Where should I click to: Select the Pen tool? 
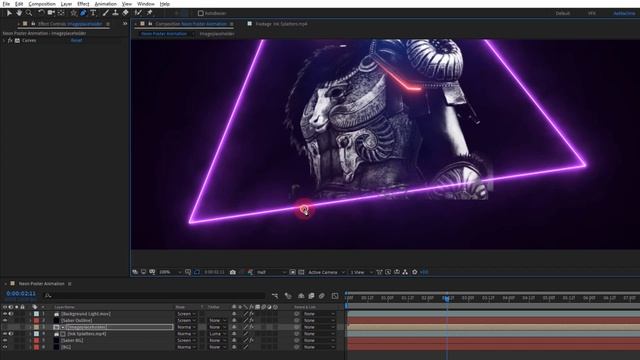point(83,13)
